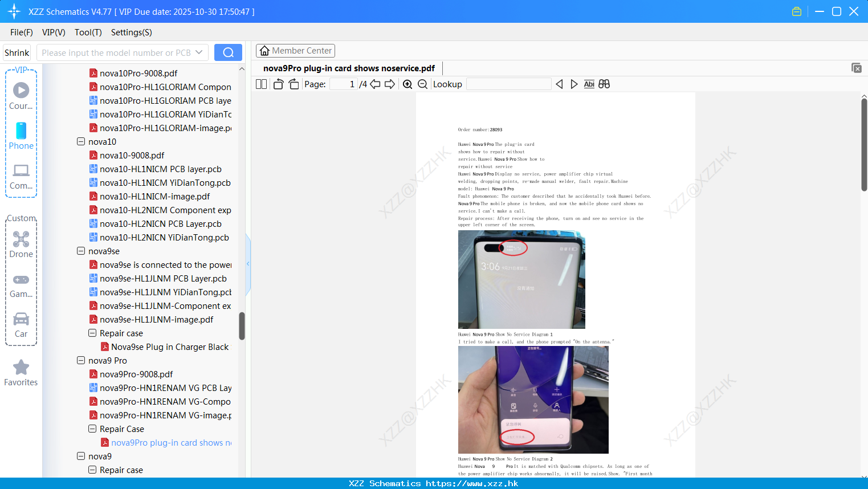Open the Member Center

click(295, 51)
